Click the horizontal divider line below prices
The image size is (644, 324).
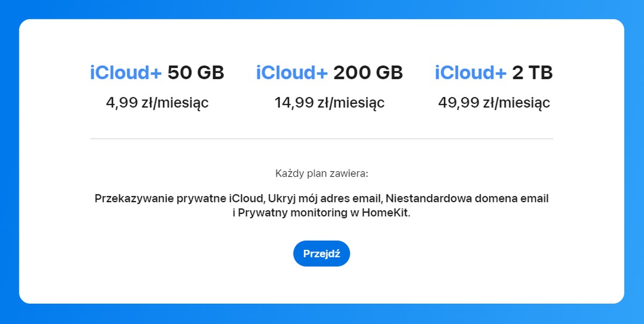pyautogui.click(x=321, y=139)
